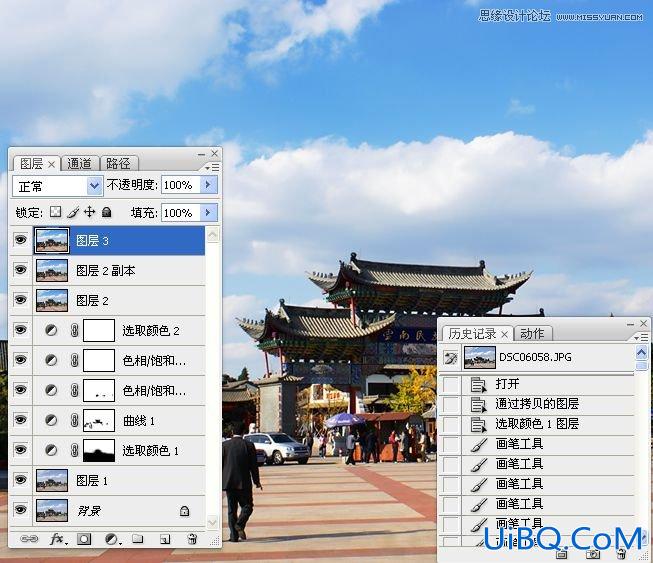
Task: Enable the lock position move icon
Action: (x=90, y=212)
